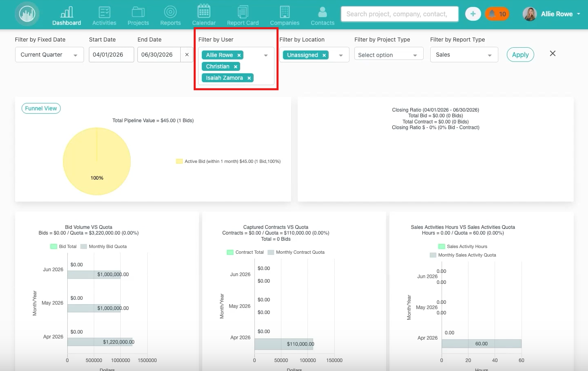
Task: Remove Allie Rowe from user filter
Action: point(239,55)
